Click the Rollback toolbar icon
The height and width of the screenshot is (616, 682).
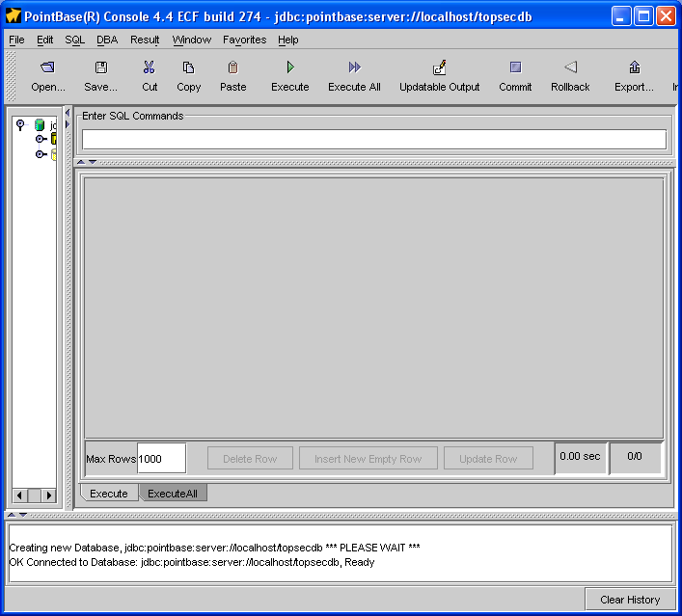click(x=570, y=67)
